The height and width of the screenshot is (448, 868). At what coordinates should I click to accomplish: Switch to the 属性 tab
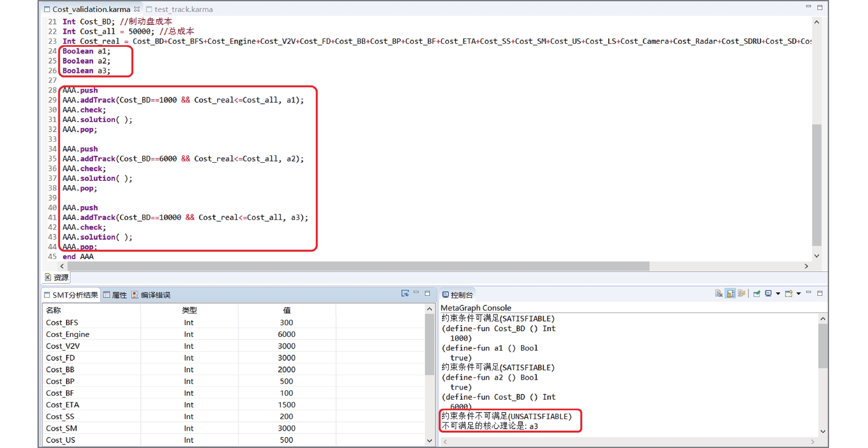[115, 295]
